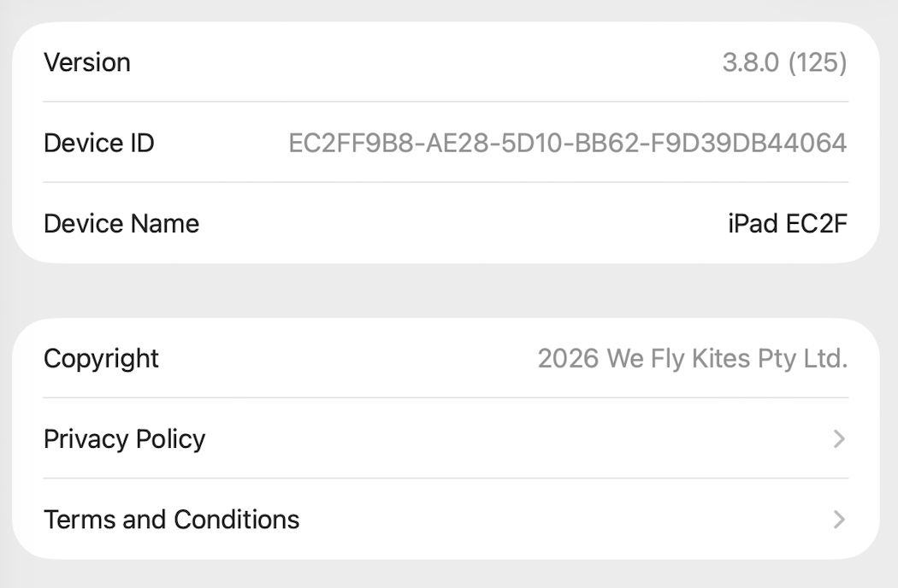Open the Privacy Policy page link
898x588 pixels.
[x=125, y=439]
